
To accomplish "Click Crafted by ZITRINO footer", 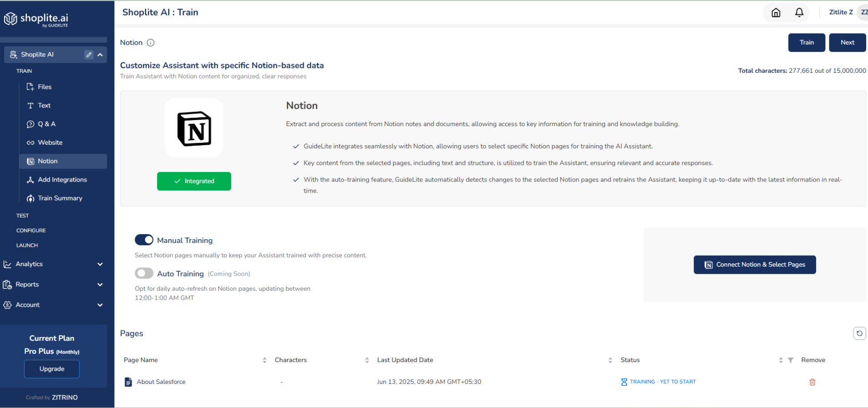I will pyautogui.click(x=52, y=398).
